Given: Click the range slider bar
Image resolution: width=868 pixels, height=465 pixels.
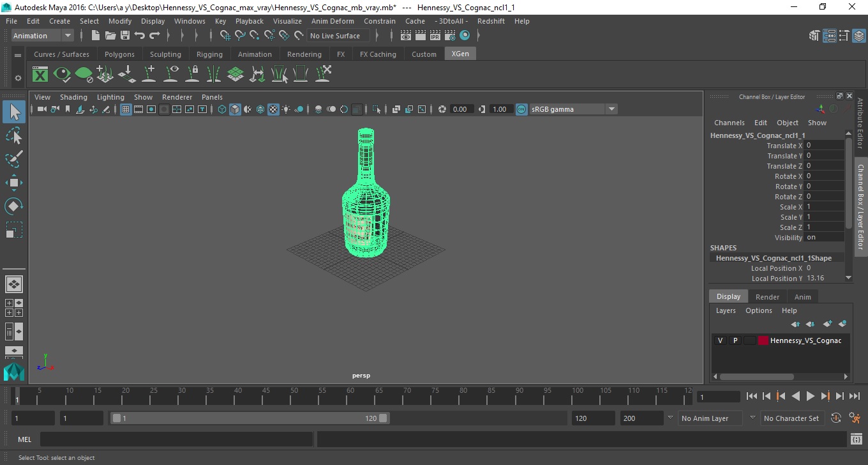Looking at the screenshot, I should pos(250,418).
